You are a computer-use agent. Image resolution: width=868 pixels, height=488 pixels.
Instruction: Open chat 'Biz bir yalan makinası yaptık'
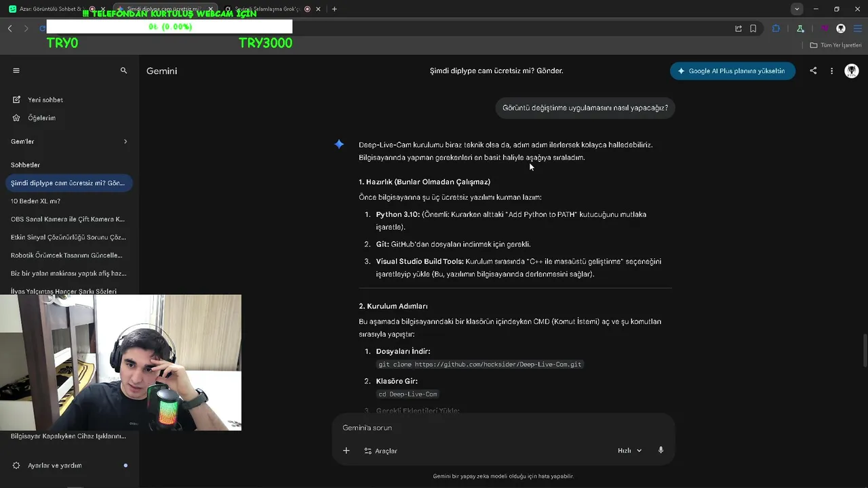coord(68,274)
